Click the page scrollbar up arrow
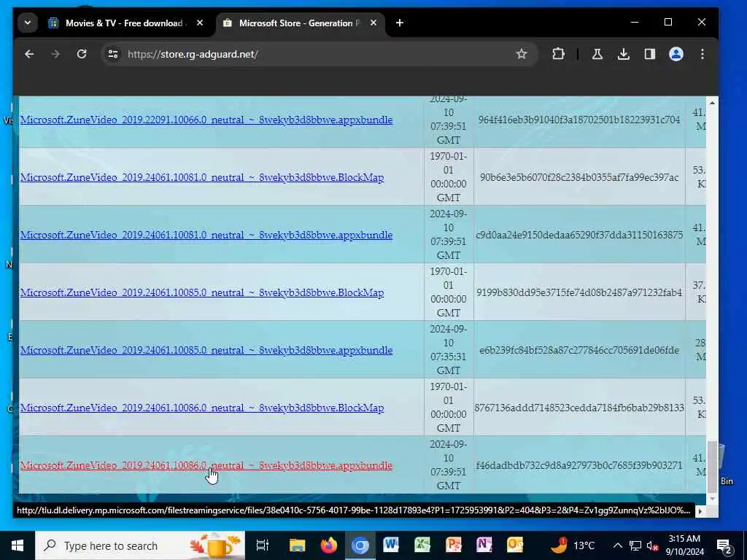747x560 pixels. pos(712,103)
